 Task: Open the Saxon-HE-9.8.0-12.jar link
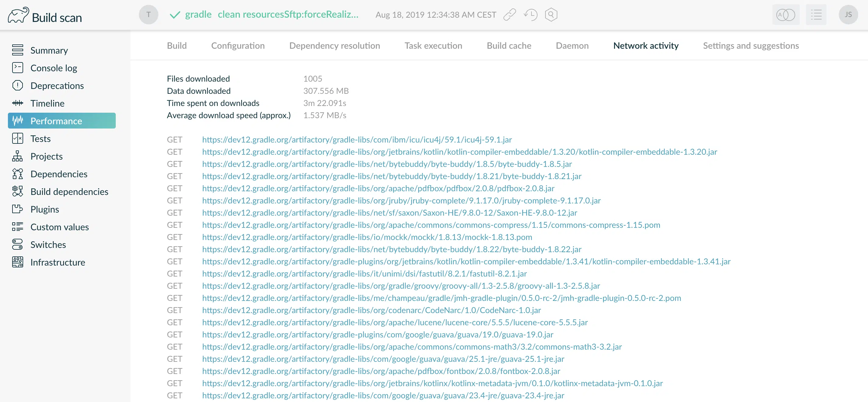coord(390,213)
